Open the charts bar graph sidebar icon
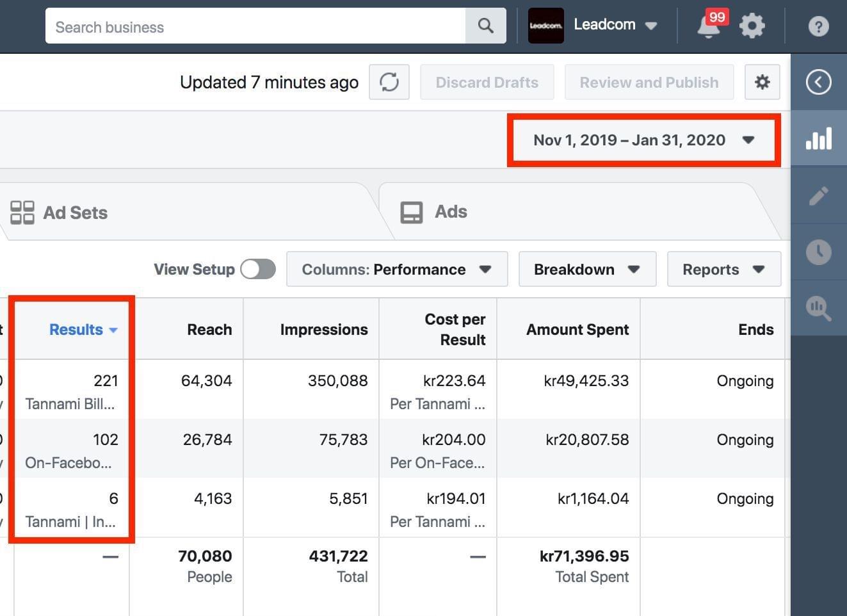Viewport: 847px width, 616px height. click(x=819, y=138)
